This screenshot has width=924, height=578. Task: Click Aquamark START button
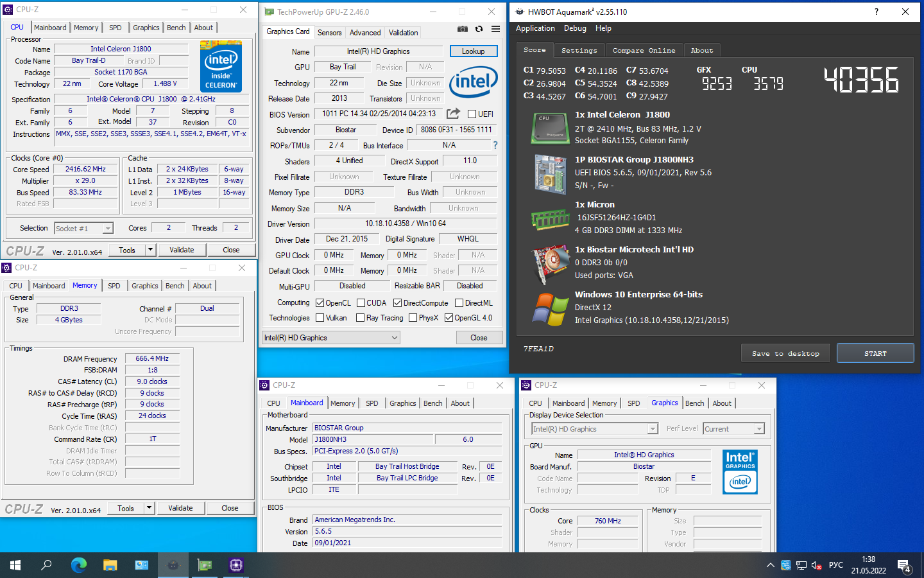coord(875,353)
